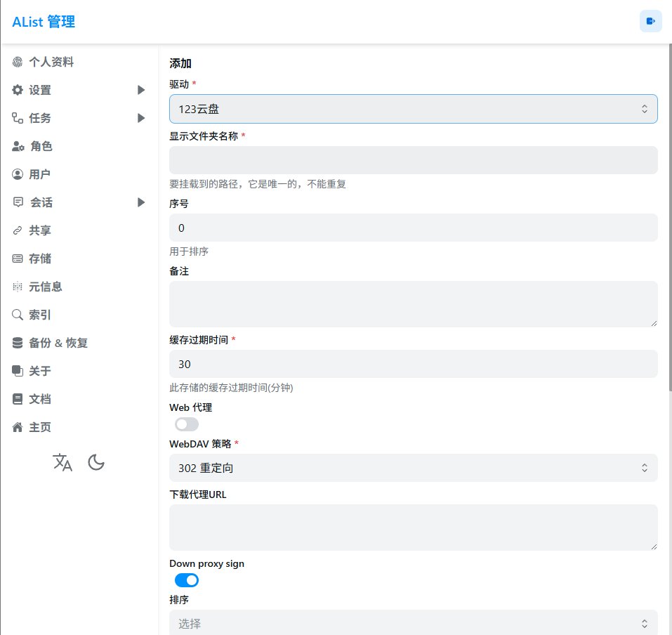Open the language switcher icon

(x=62, y=462)
